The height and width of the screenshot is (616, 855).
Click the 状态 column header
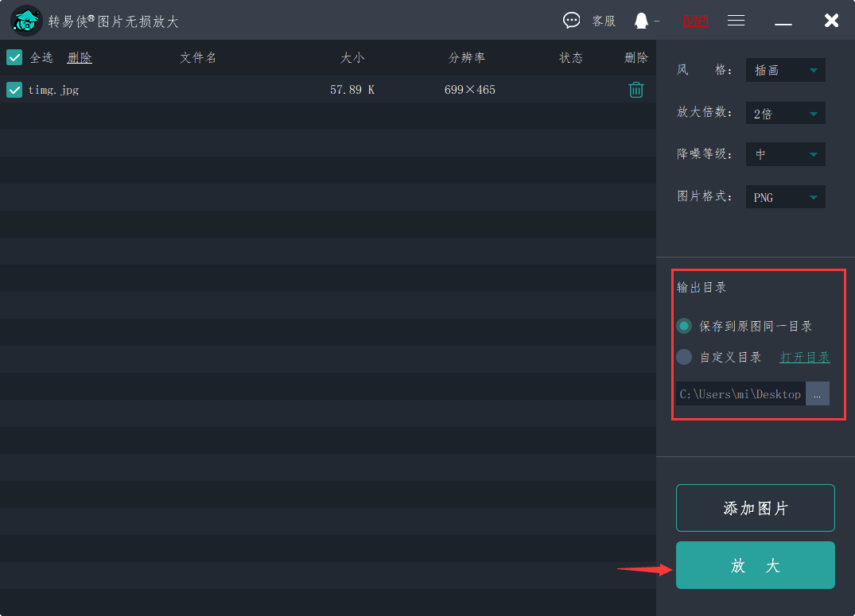[x=571, y=57]
